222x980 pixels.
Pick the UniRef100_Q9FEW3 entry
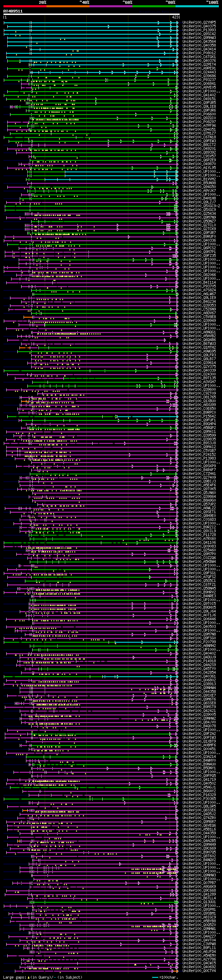pyautogui.click(x=199, y=141)
